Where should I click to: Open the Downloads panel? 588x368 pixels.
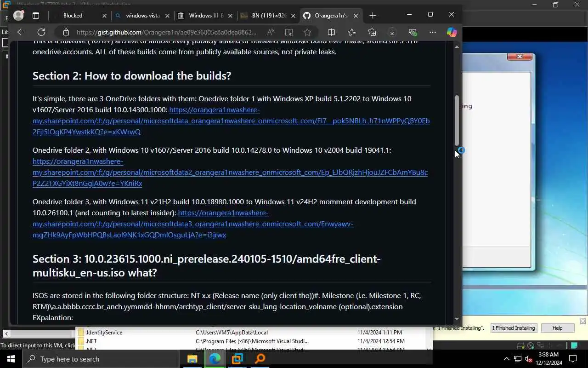click(392, 32)
